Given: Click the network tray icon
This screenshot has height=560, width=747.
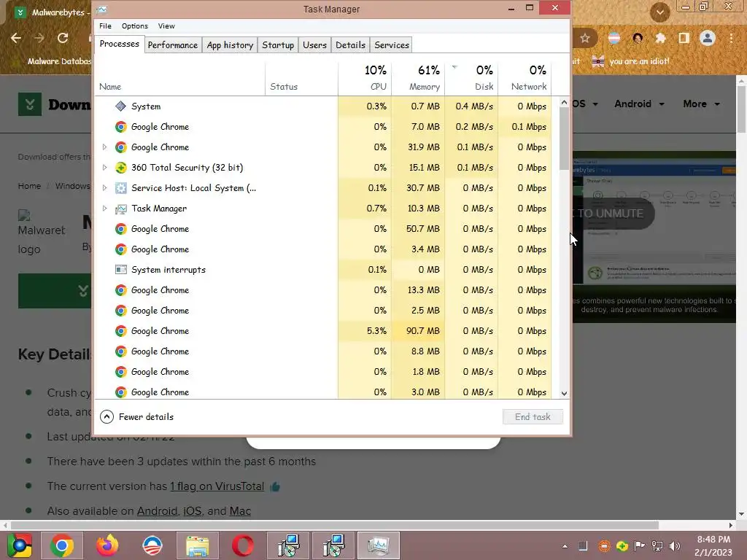Looking at the screenshot, I should coord(657,546).
